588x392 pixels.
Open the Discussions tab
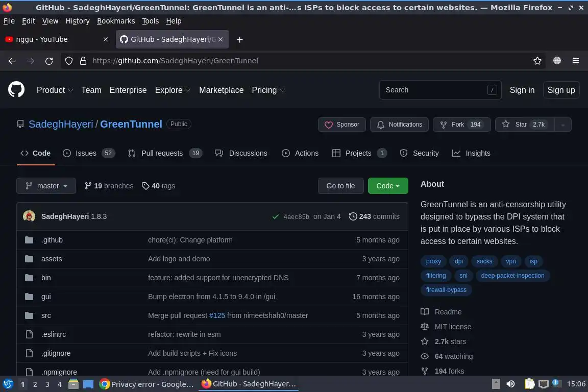click(x=241, y=153)
